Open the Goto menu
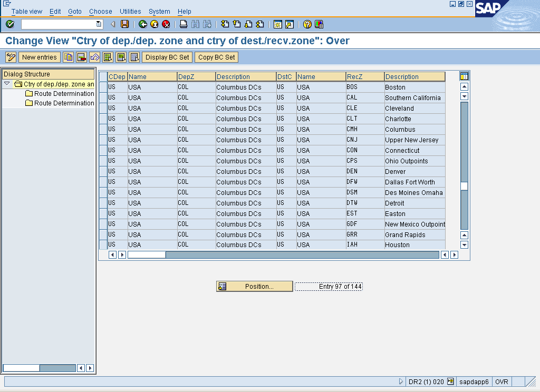 tap(75, 12)
